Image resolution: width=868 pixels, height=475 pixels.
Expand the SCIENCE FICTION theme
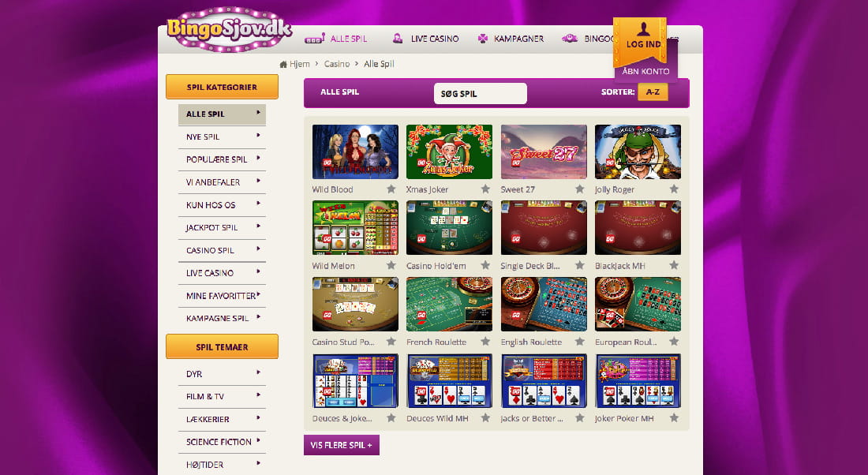click(x=222, y=442)
